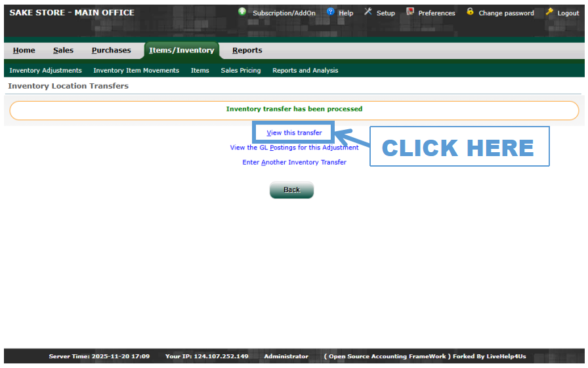The image size is (588, 368).
Task: Open Reports and Analysis submenu item
Action: [305, 70]
